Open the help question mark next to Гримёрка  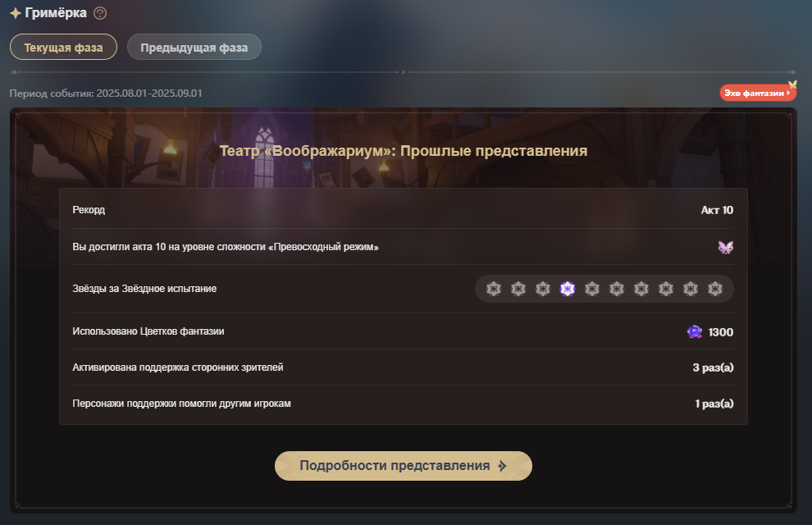coord(100,13)
